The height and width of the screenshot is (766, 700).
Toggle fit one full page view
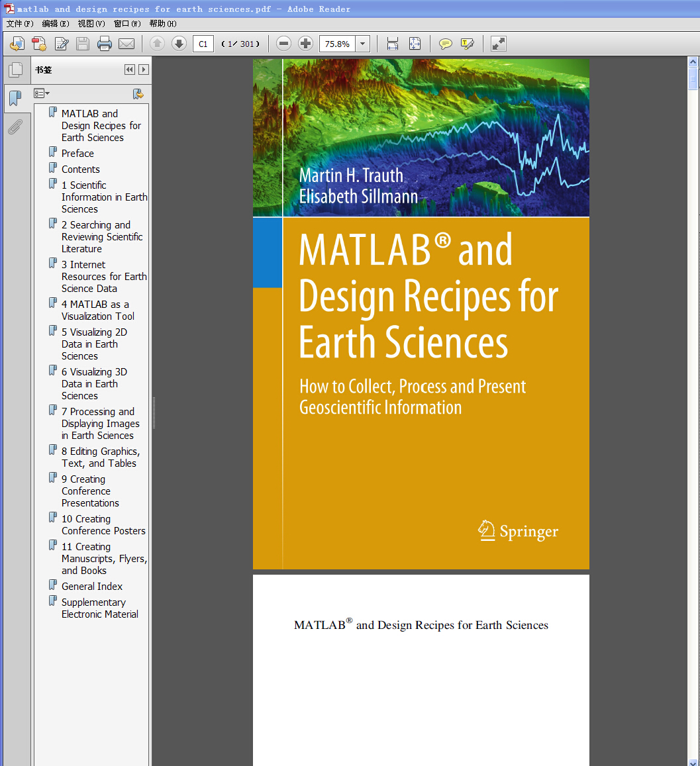(415, 44)
